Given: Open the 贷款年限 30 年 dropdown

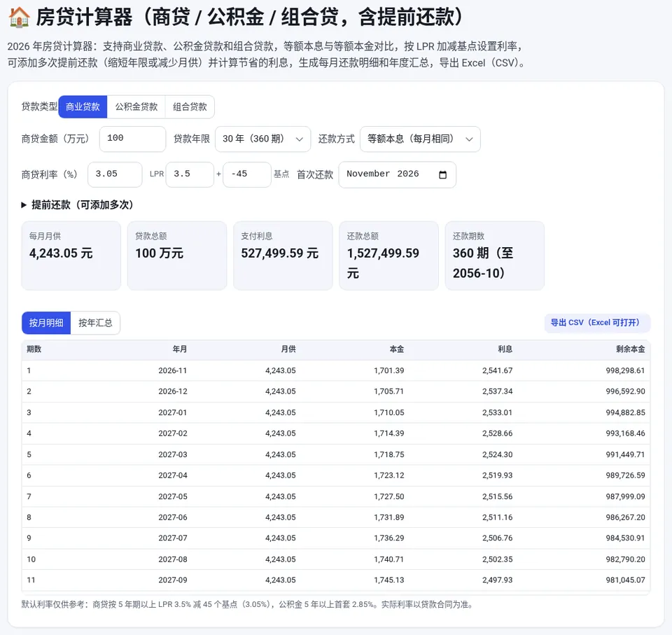Looking at the screenshot, I should [262, 139].
